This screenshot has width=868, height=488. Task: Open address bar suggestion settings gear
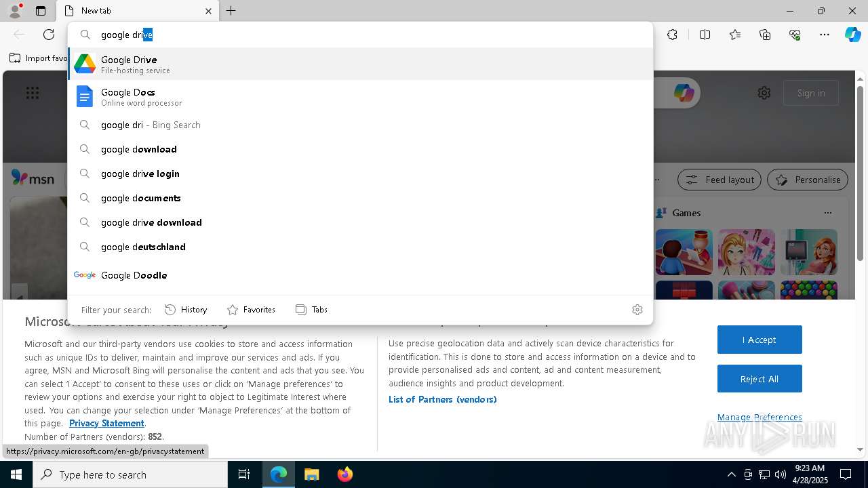pyautogui.click(x=637, y=310)
